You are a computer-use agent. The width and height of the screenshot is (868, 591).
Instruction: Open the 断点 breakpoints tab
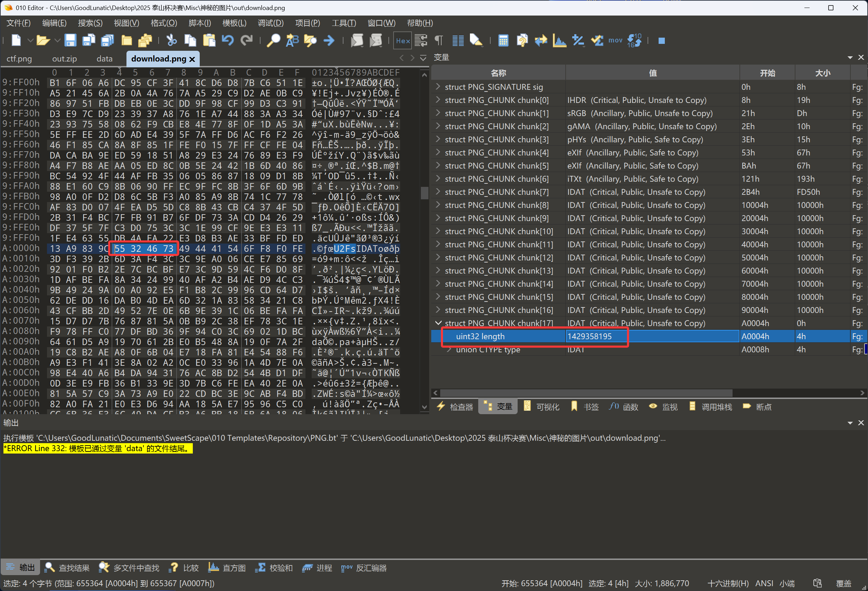point(757,407)
